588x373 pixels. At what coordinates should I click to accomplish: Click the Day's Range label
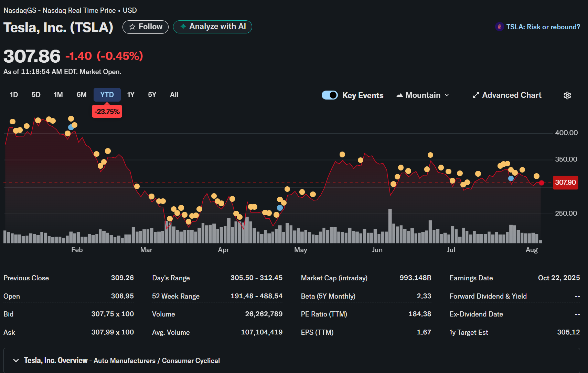click(171, 278)
